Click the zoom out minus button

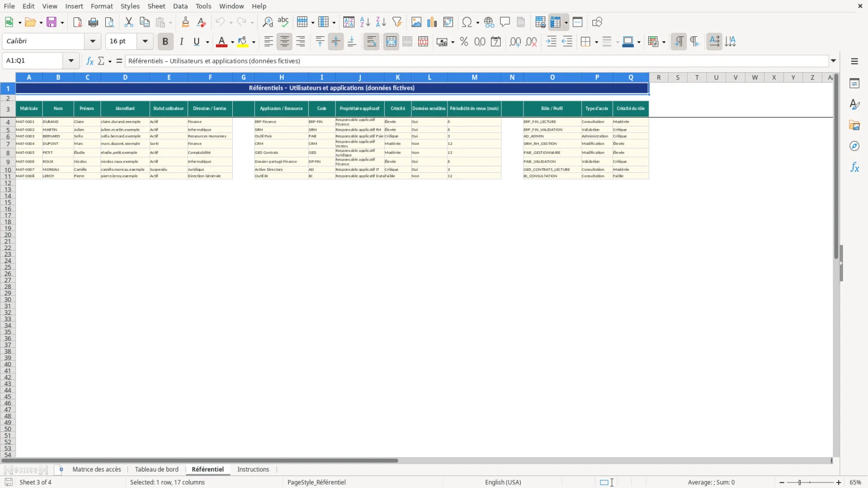(x=782, y=483)
